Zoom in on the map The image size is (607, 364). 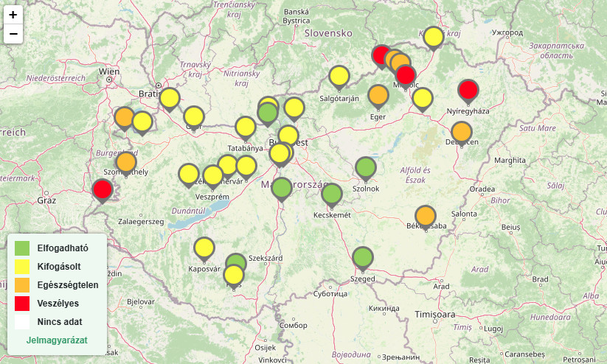tap(13, 14)
